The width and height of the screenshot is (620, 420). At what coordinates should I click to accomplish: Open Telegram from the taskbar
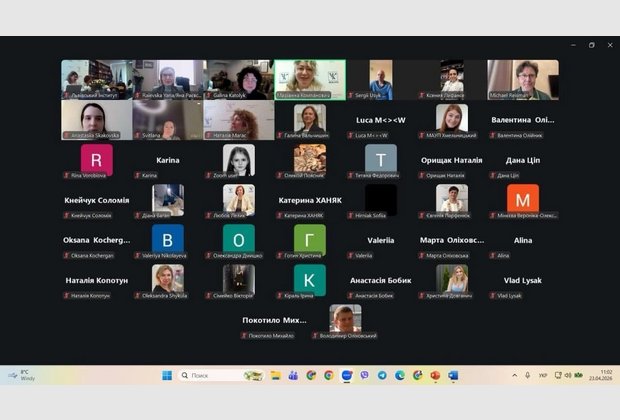(382, 376)
